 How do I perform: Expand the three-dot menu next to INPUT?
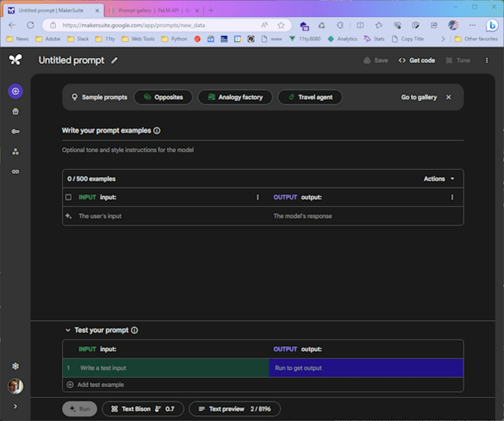[258, 197]
